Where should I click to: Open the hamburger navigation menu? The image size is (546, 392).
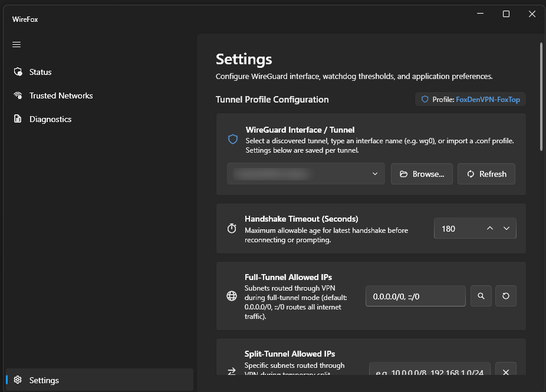point(17,45)
